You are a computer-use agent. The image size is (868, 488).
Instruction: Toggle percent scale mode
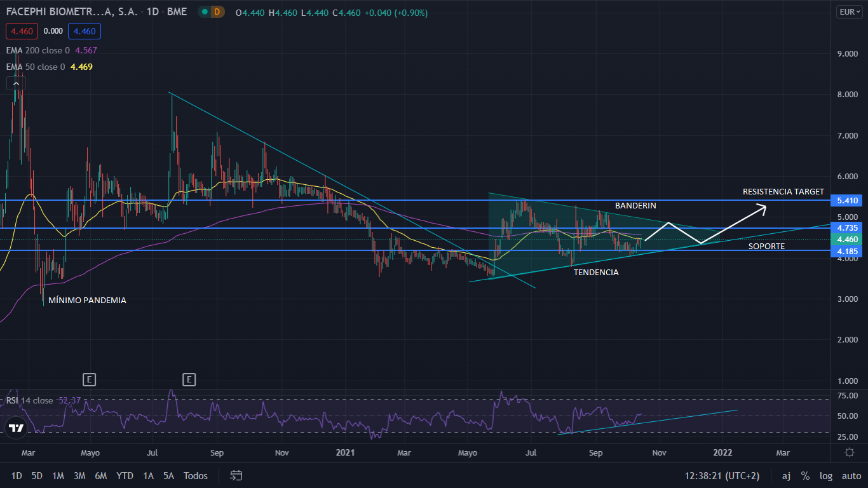click(805, 475)
